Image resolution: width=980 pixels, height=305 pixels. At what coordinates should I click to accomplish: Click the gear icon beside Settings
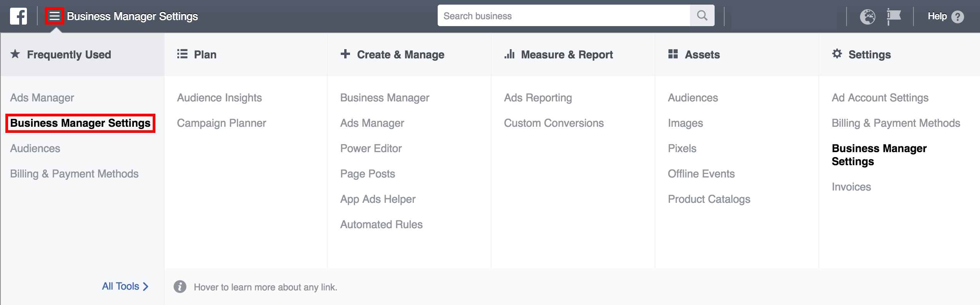click(837, 54)
